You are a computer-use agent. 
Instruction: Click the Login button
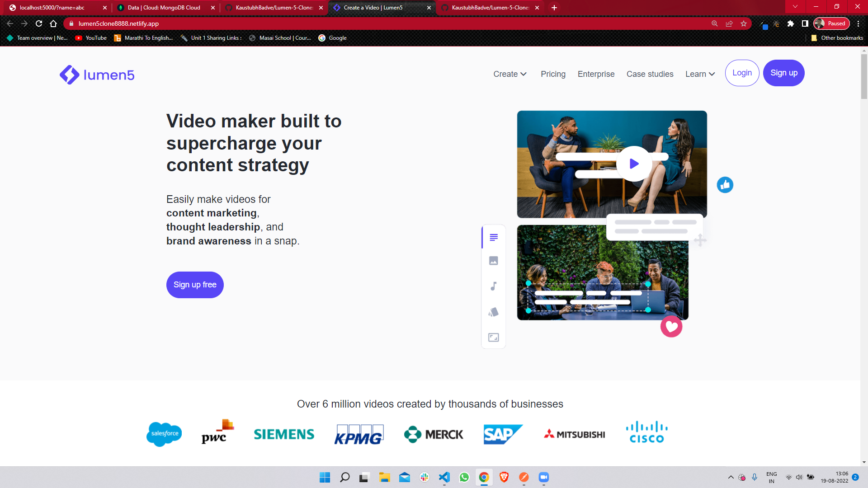(x=742, y=73)
